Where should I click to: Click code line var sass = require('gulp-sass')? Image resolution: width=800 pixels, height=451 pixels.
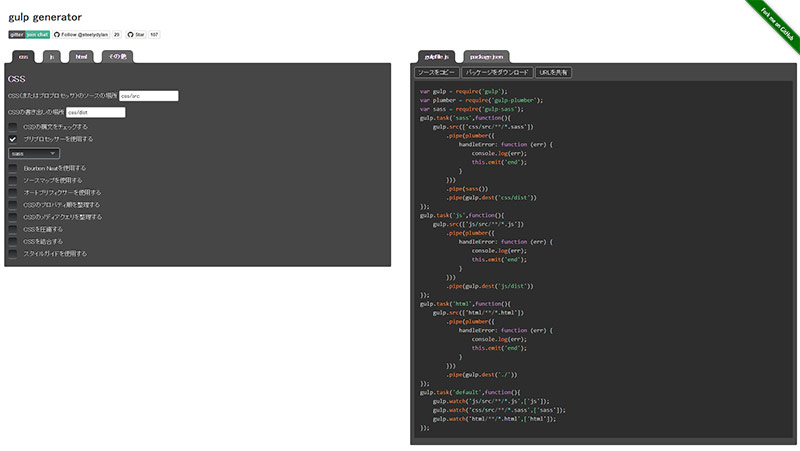pos(471,109)
